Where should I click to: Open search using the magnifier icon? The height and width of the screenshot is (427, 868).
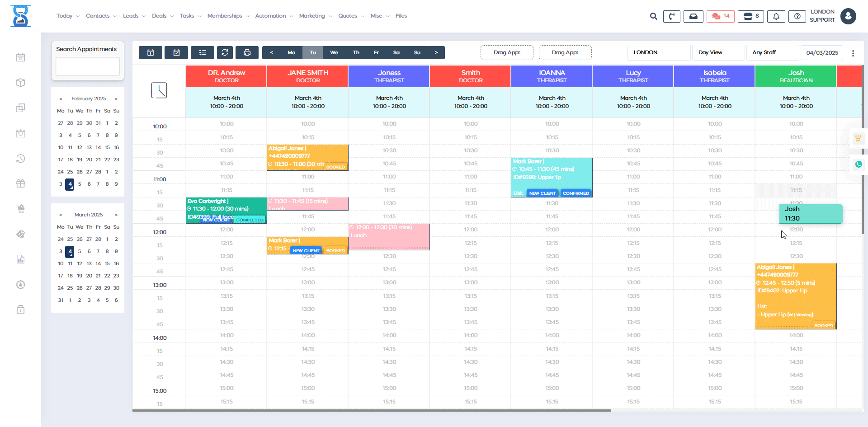(653, 16)
